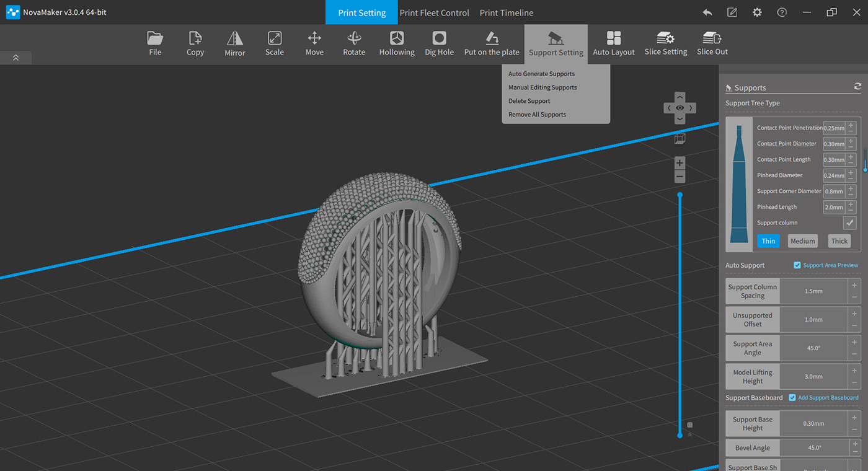
Task: Increase Pinhead Diameter value
Action: pos(851,172)
